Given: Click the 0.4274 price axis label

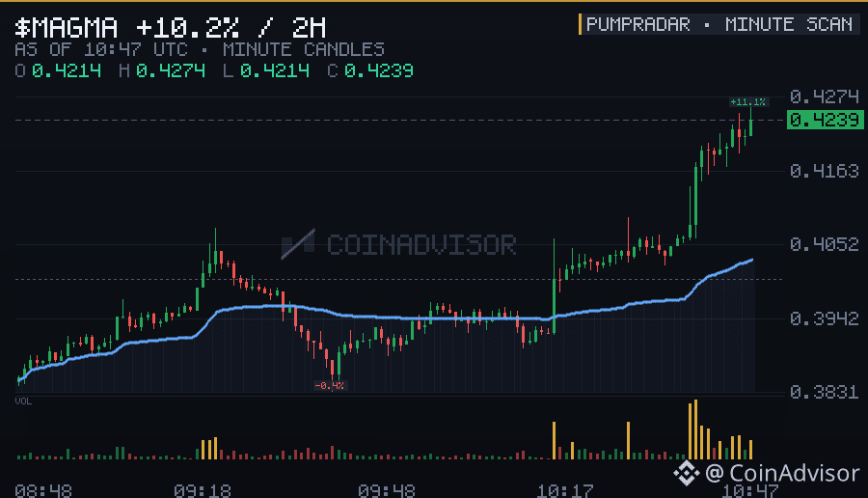Looking at the screenshot, I should click(x=825, y=97).
